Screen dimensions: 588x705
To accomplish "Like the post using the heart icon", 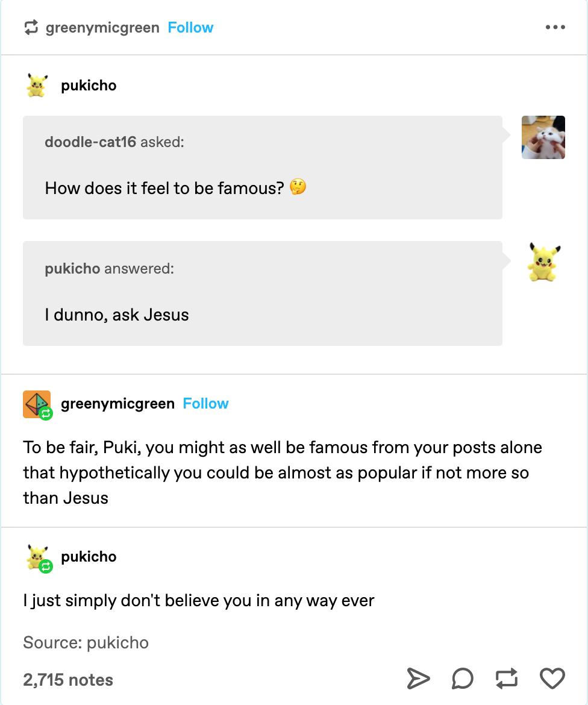I will (x=550, y=678).
